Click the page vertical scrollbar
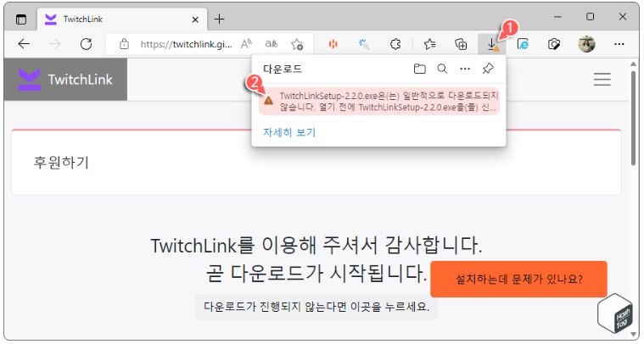Viewport: 644px width, 344px height. (633, 117)
